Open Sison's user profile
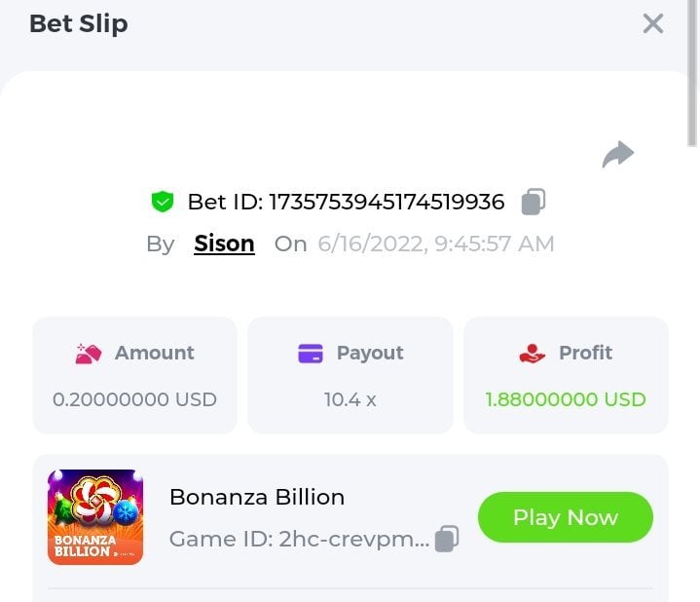 224,244
